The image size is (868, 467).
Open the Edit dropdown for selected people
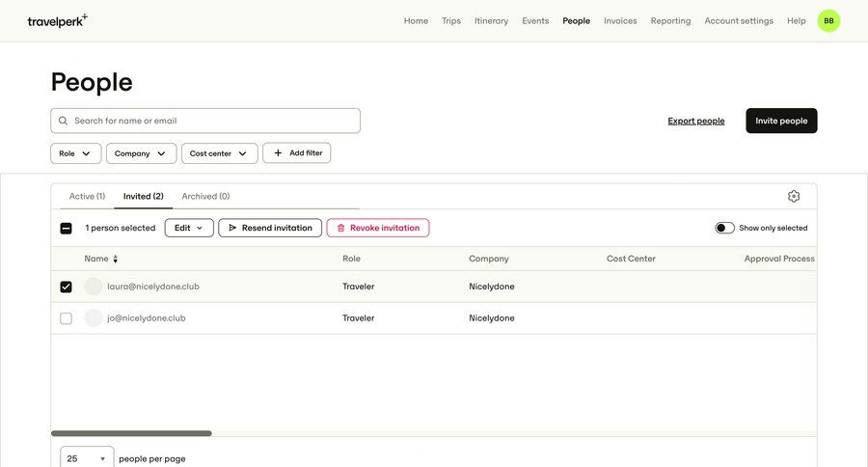point(189,228)
